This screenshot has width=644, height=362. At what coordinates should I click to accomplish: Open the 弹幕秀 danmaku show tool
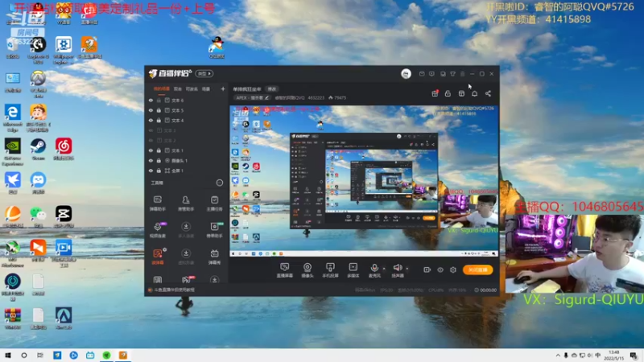tap(214, 257)
